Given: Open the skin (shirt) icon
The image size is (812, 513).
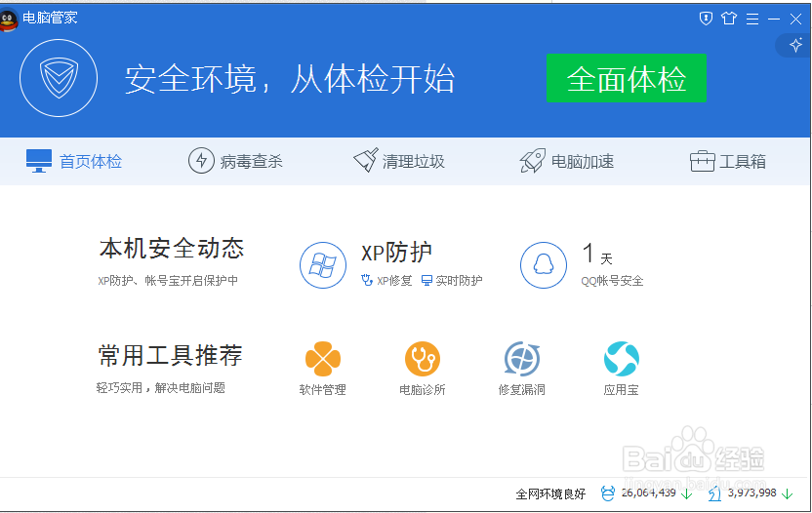Looking at the screenshot, I should click(x=729, y=19).
